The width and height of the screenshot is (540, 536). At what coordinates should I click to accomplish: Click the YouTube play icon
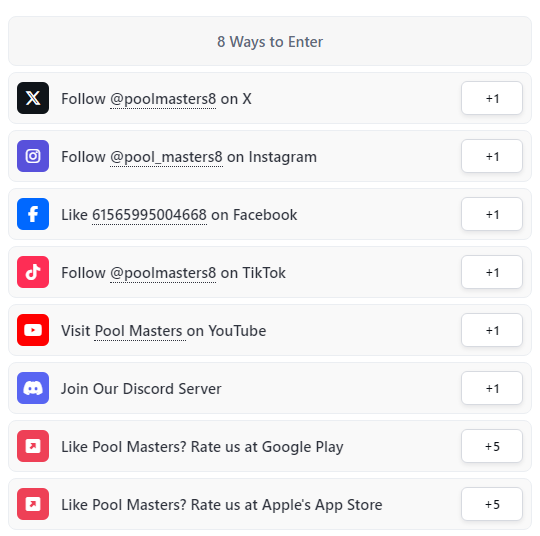click(x=33, y=330)
